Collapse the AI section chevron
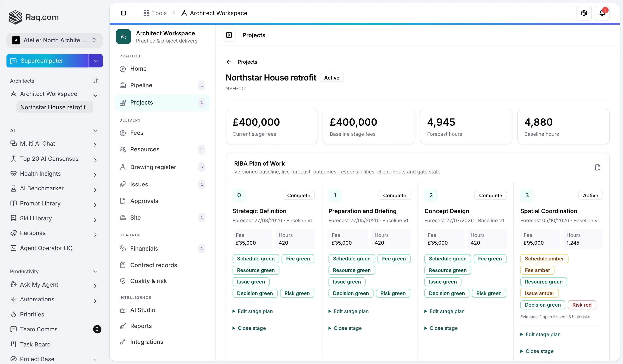This screenshot has height=364, width=623. coord(95,130)
